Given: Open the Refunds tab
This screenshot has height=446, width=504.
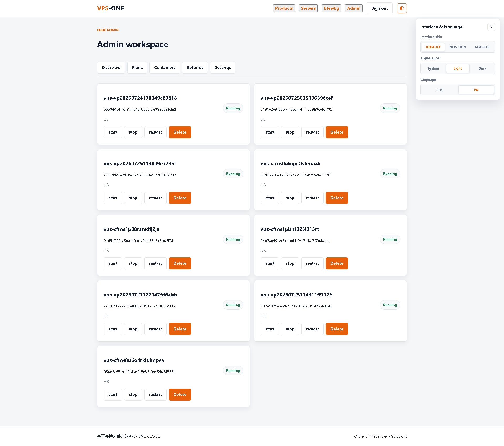Looking at the screenshot, I should 195,68.
